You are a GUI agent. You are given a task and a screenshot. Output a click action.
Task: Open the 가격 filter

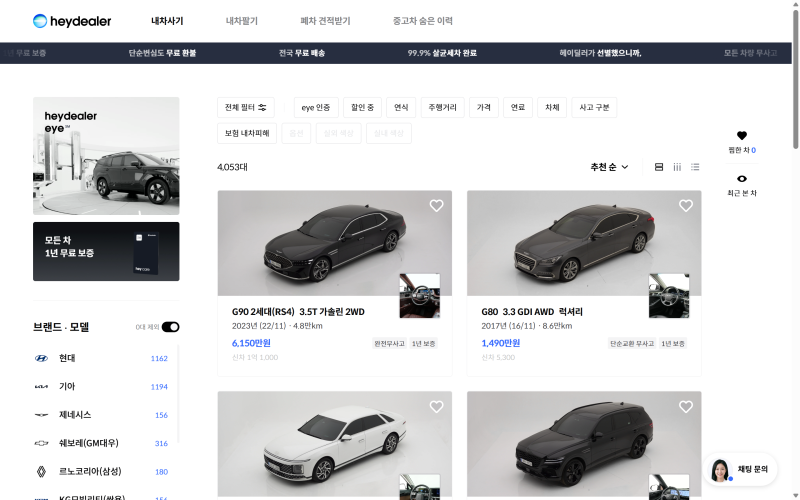tap(484, 107)
